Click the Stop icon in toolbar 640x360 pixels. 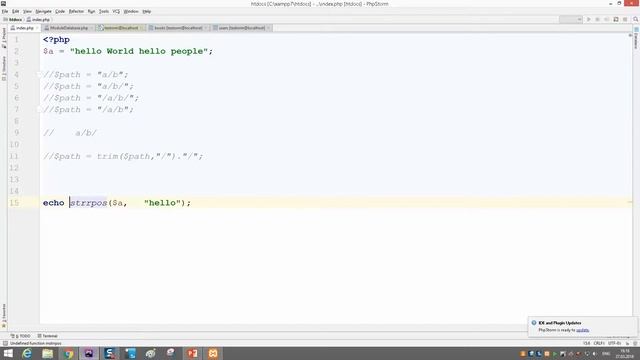(x=607, y=19)
